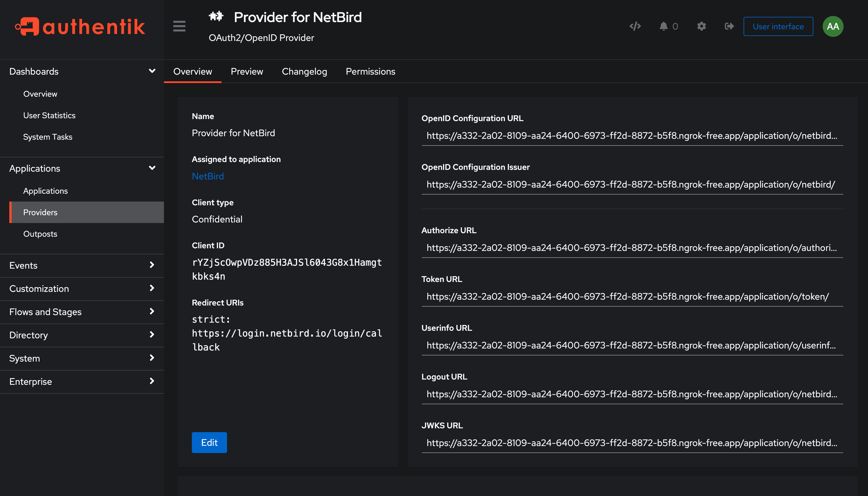Collapse the Dashboards section
Viewport: 868px width, 496px height.
152,71
